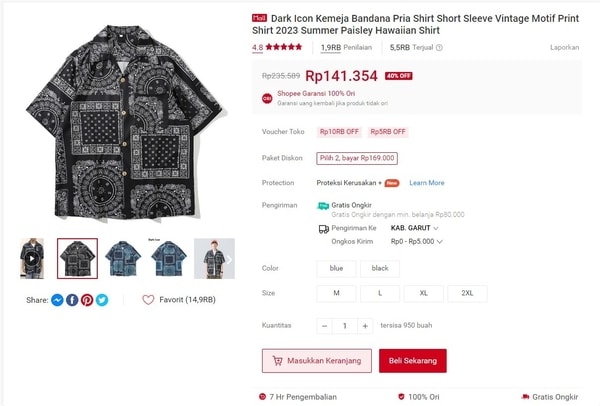Click Masukkan Keranjang button
This screenshot has height=406, width=600.
[316, 360]
